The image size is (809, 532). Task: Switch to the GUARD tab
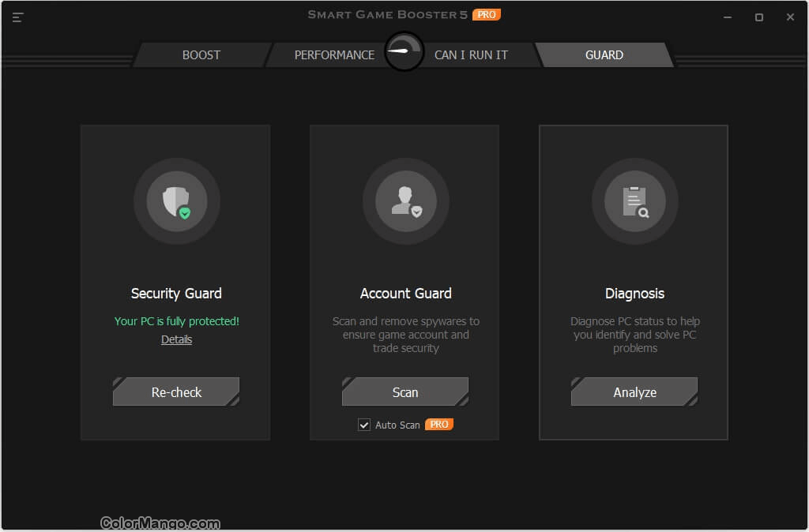pyautogui.click(x=604, y=54)
